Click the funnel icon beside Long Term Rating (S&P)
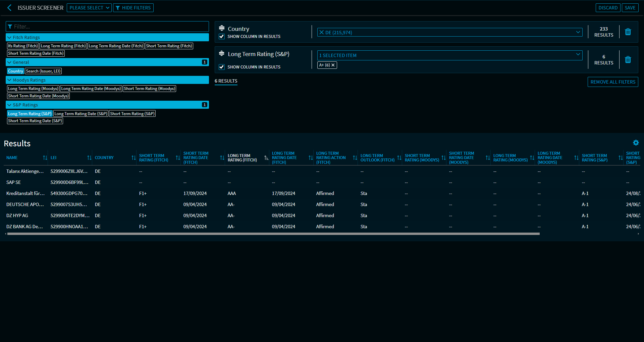The width and height of the screenshot is (644, 342). click(x=222, y=53)
